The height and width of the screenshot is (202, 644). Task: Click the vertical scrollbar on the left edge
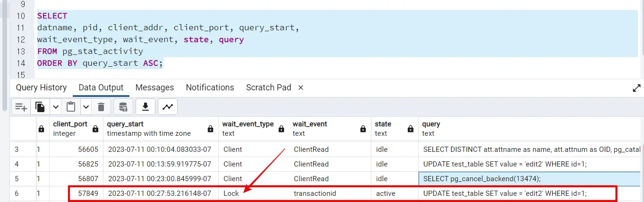tap(5, 57)
